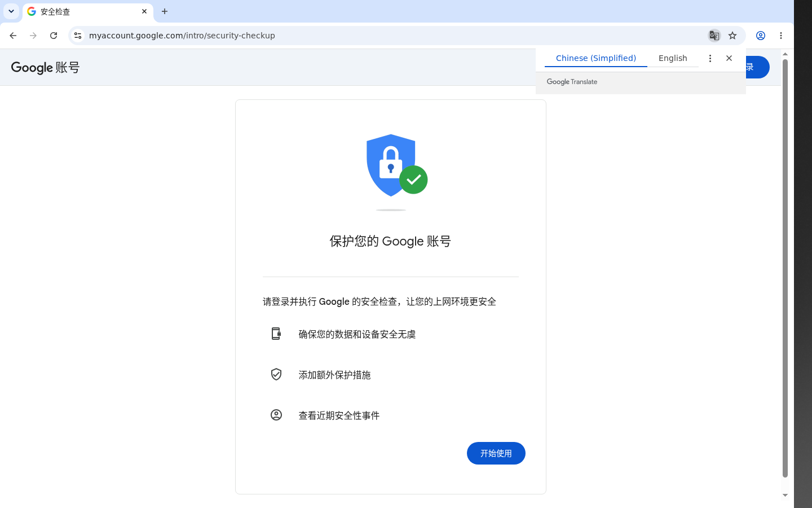
Task: Open Chrome three-dot menu
Action: pos(781,36)
